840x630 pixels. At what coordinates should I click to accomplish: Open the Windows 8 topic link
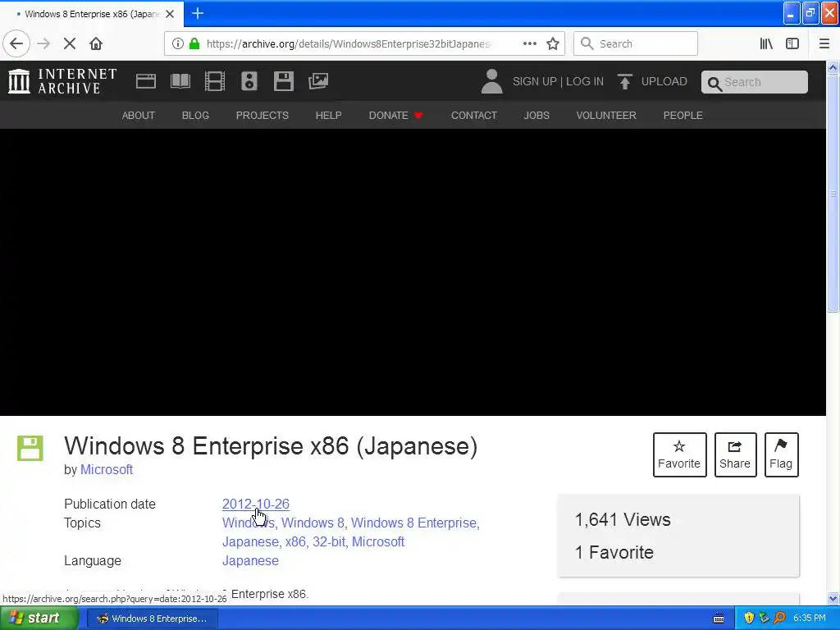(x=313, y=523)
